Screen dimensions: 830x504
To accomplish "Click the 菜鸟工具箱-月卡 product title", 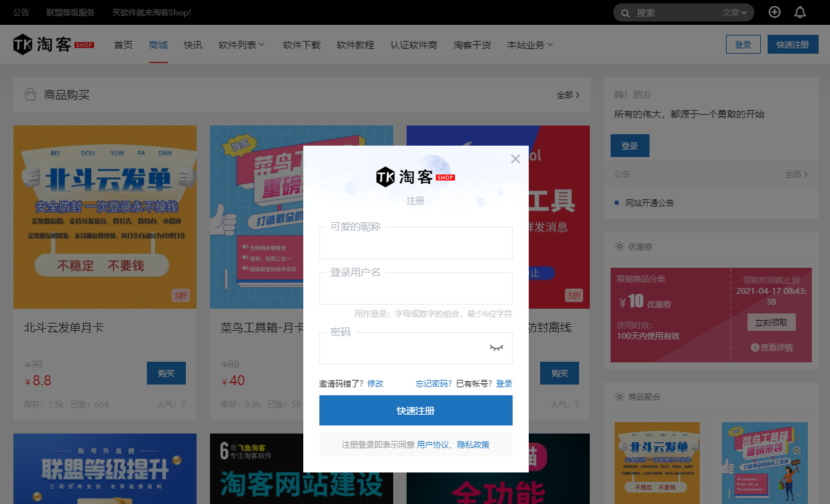I will click(262, 327).
